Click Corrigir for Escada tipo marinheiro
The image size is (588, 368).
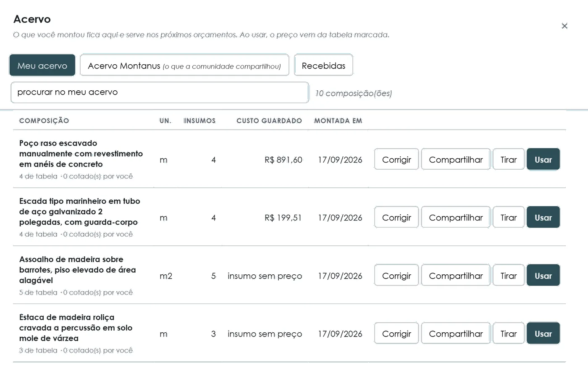(396, 218)
